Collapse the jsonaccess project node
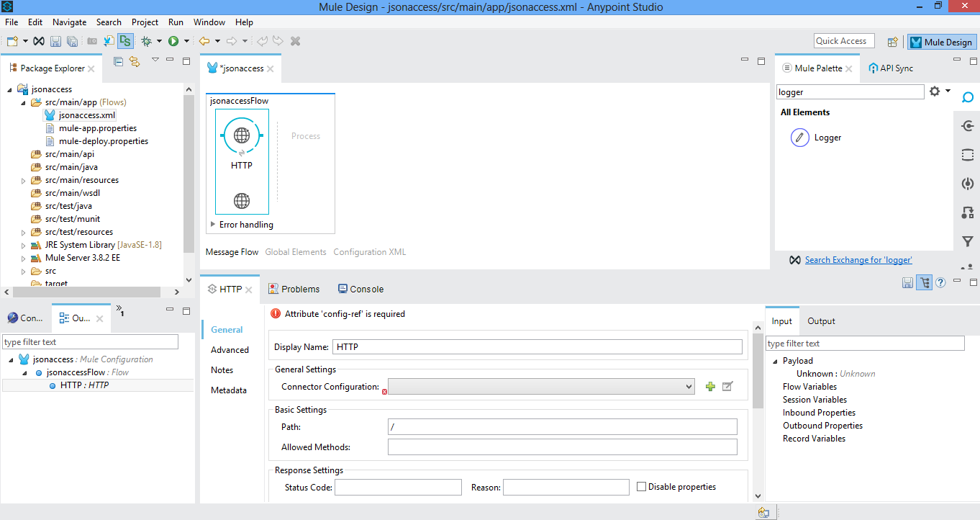980x520 pixels. (x=9, y=89)
